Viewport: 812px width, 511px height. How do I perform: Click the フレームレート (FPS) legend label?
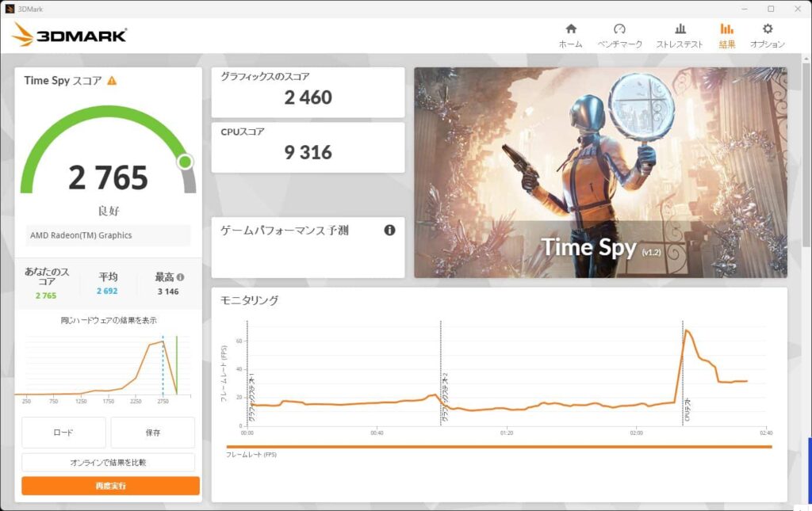251,455
